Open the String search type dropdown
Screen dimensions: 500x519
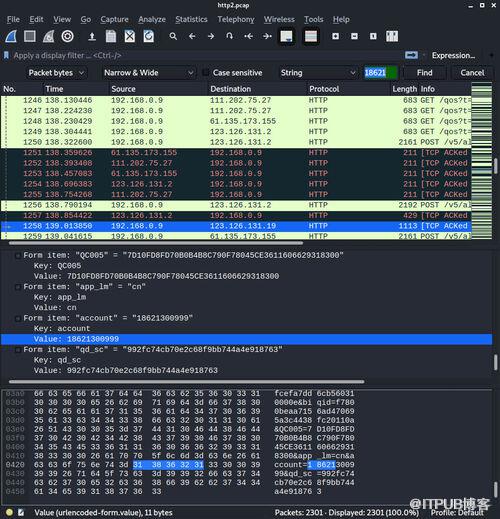click(318, 73)
